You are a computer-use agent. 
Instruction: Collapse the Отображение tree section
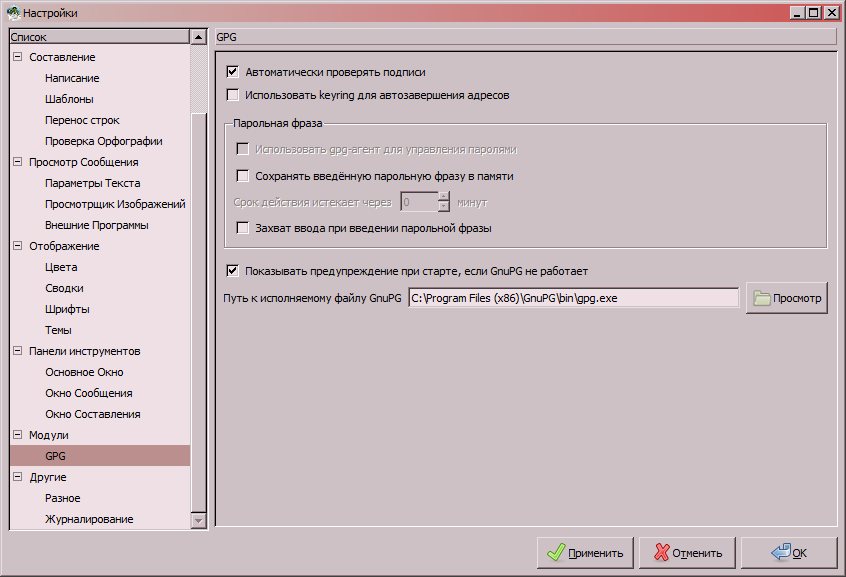coord(17,246)
